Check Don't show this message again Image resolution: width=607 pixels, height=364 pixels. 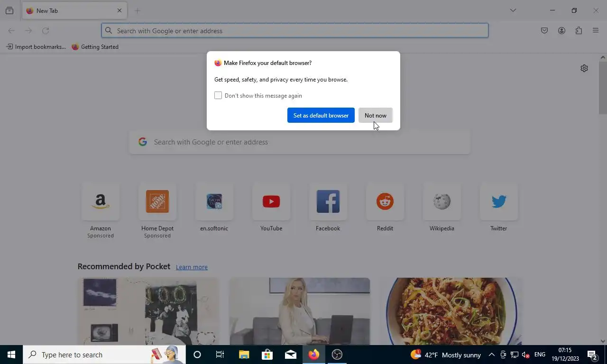pyautogui.click(x=218, y=96)
